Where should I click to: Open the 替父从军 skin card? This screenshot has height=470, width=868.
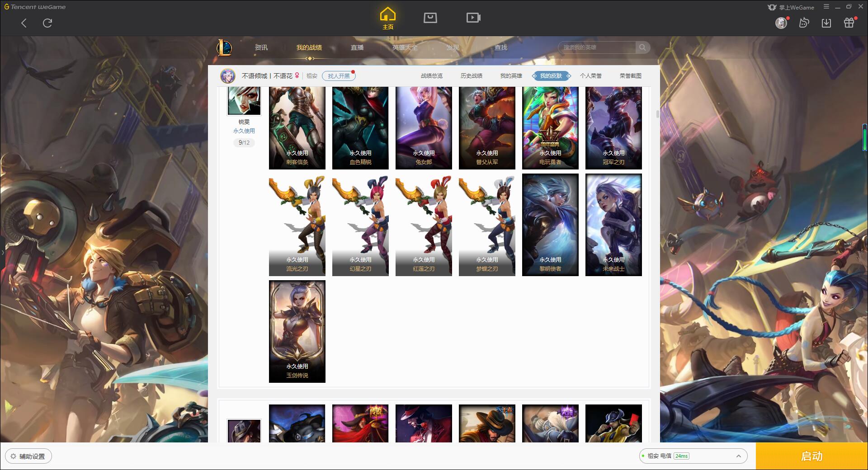pyautogui.click(x=487, y=128)
